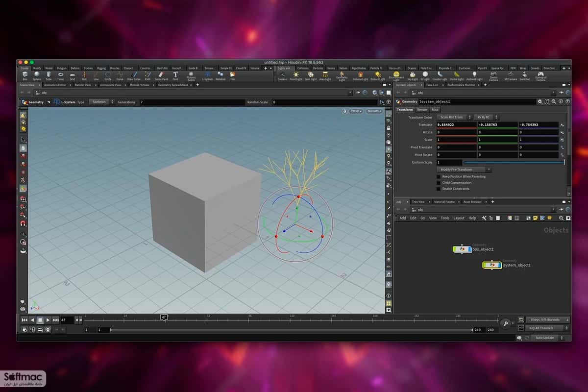Image resolution: width=588 pixels, height=392 pixels.
Task: Jump to first frame button
Action: click(24, 320)
